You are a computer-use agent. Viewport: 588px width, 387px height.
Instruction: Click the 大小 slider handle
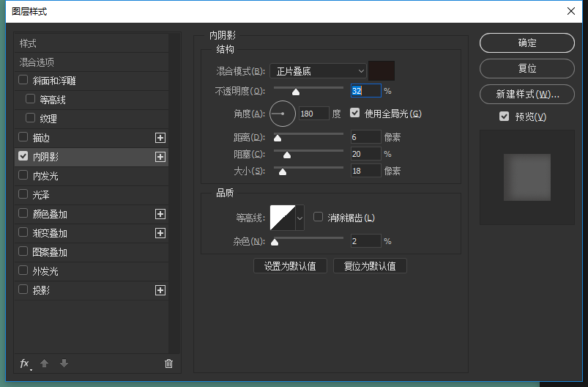(283, 172)
